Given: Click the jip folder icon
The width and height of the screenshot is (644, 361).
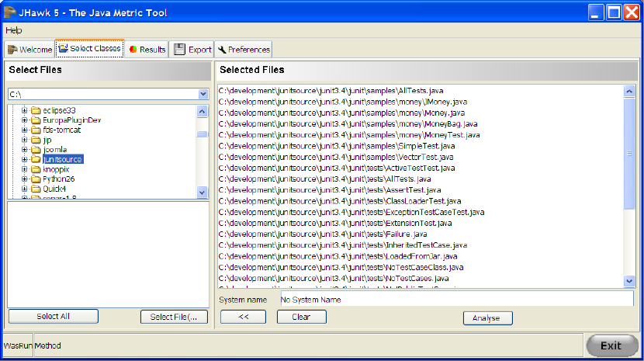Looking at the screenshot, I should 36,140.
